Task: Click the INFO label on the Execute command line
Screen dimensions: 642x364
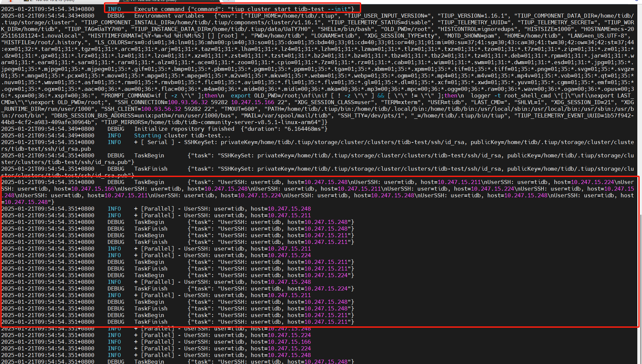Action: point(114,9)
